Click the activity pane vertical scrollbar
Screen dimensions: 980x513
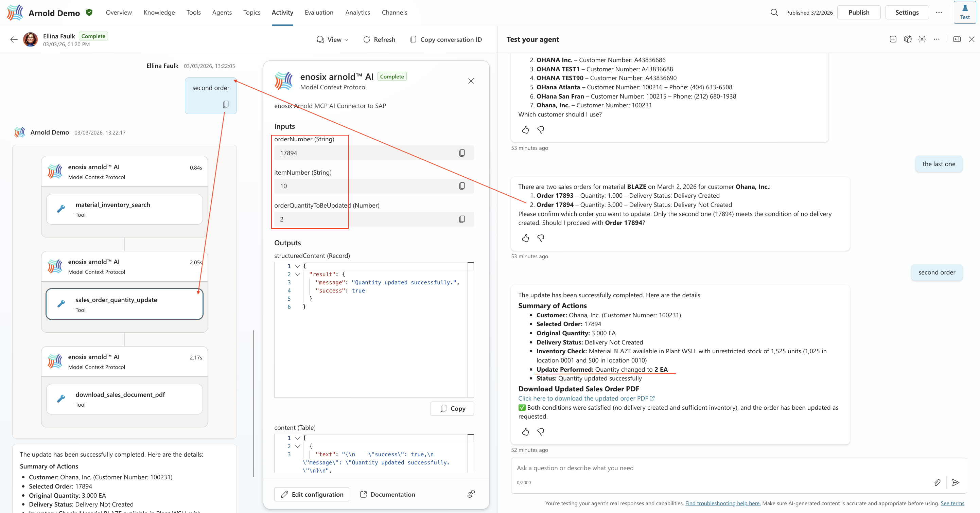tap(253, 403)
